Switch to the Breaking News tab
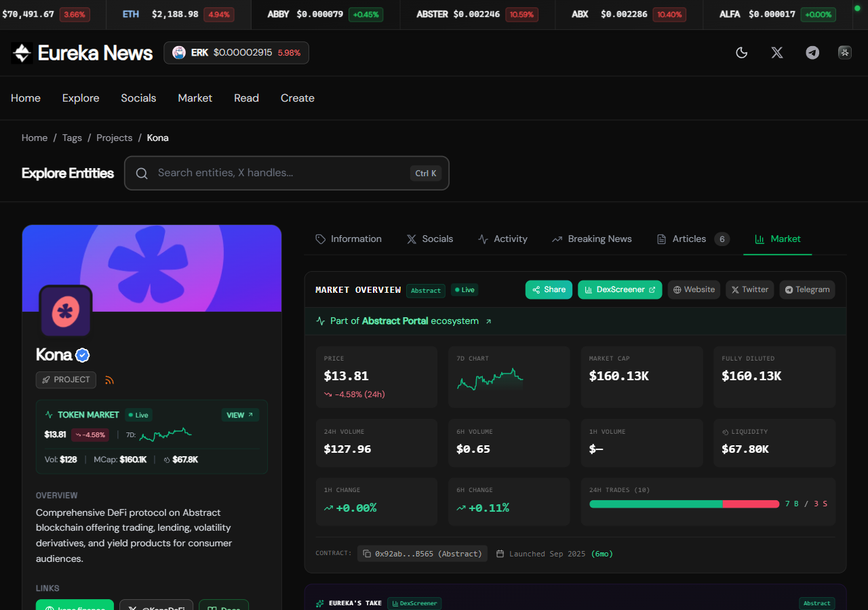Viewport: 868px width, 610px height. [x=591, y=239]
